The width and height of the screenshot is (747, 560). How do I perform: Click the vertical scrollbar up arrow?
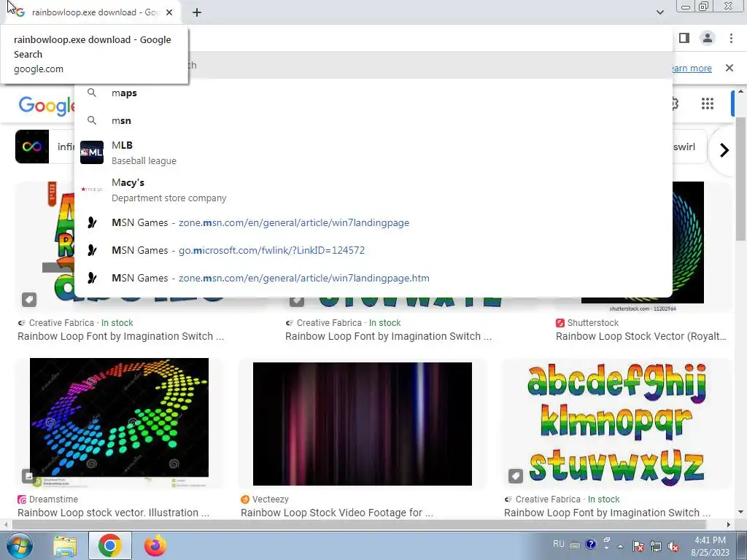(741, 91)
